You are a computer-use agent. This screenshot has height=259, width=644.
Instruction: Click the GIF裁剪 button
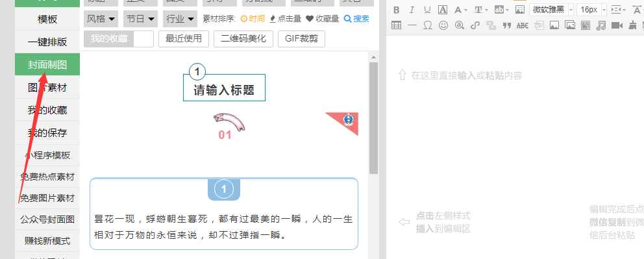coord(301,39)
